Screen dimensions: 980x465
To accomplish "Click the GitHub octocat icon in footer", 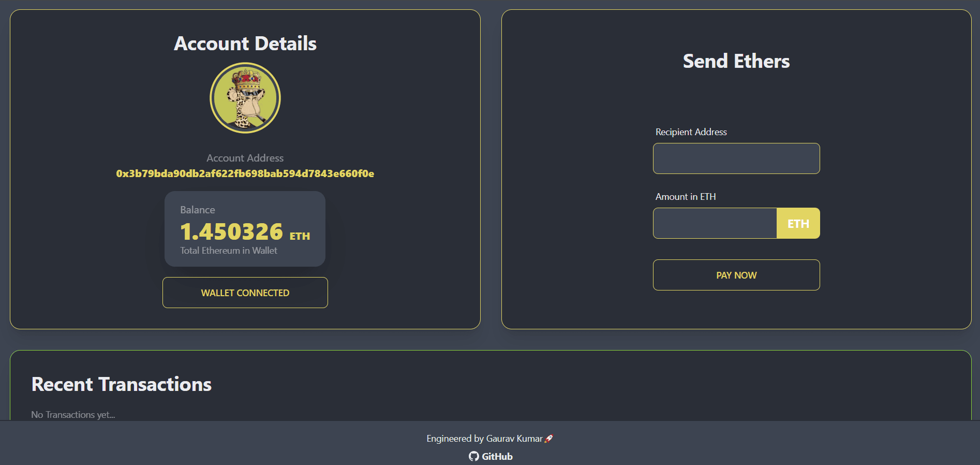I will pyautogui.click(x=473, y=456).
